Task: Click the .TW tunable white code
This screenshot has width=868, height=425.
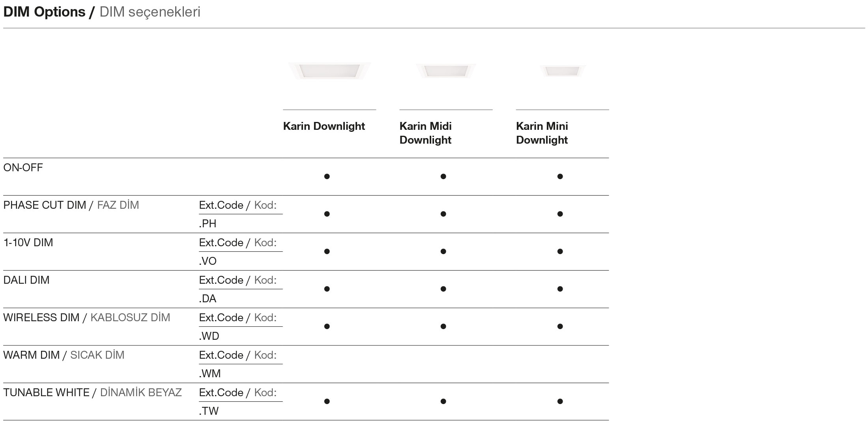Action: pos(208,411)
